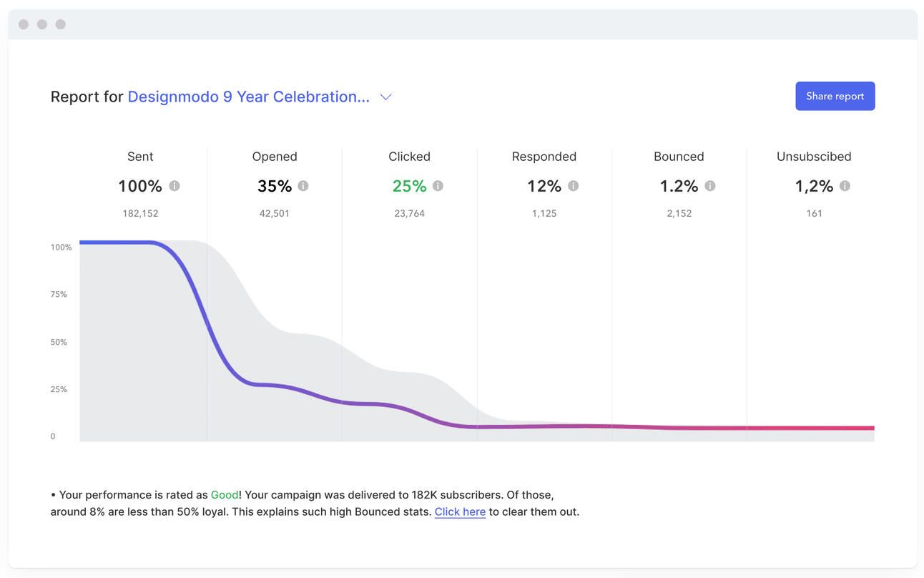Click the 182,152 sent count

tap(140, 213)
